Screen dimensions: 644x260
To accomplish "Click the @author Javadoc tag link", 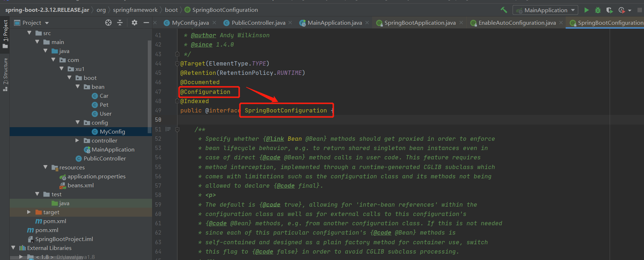I will (x=203, y=35).
